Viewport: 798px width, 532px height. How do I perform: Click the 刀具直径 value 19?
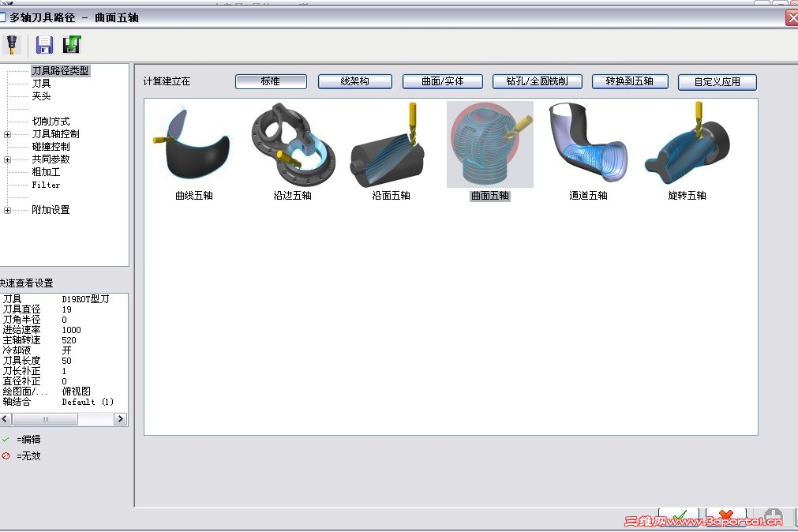coord(66,309)
